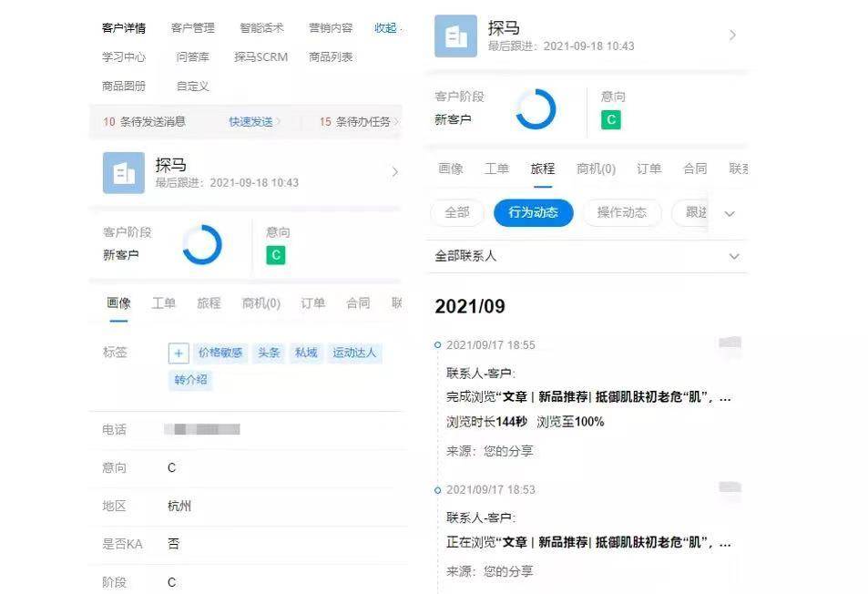This screenshot has width=868, height=594.
Task: Click the green intention C badge in left panel
Action: click(x=276, y=255)
